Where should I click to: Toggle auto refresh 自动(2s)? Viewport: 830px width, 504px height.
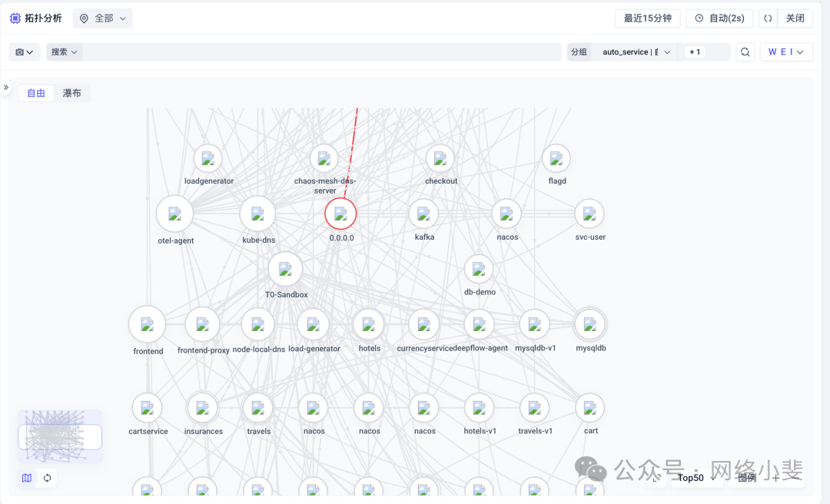click(719, 18)
